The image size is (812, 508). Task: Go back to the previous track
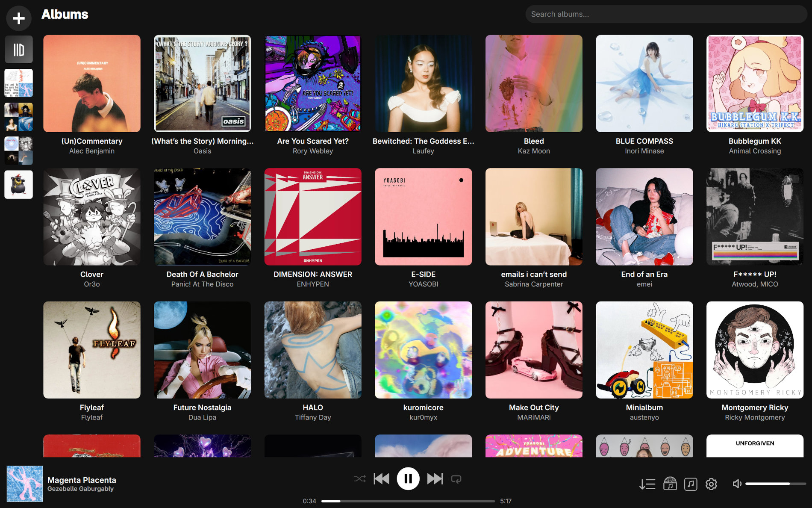(381, 479)
